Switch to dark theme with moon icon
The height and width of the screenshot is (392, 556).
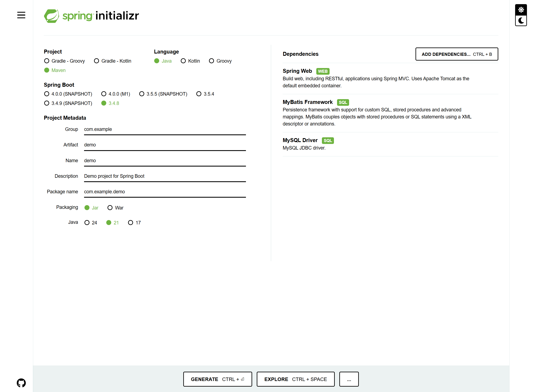coord(521,21)
